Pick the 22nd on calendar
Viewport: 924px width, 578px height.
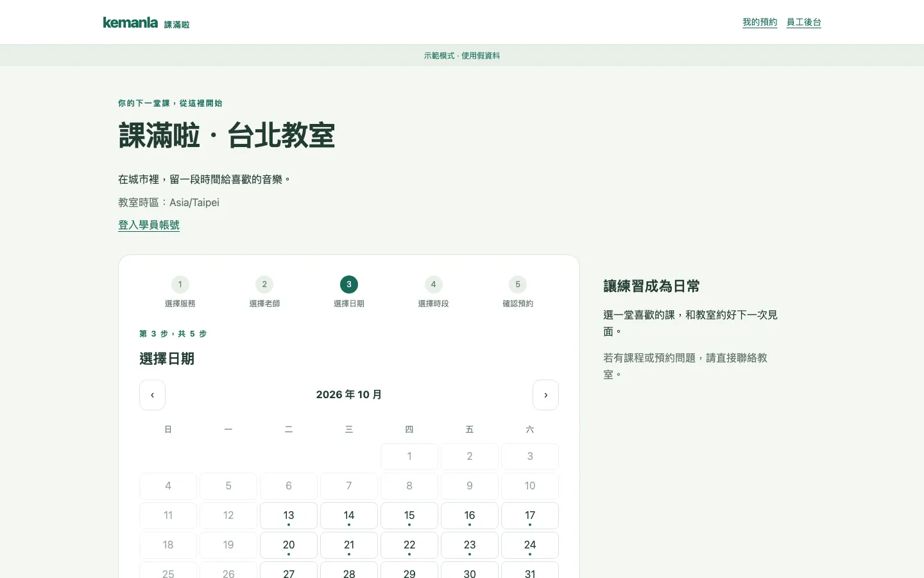click(409, 545)
